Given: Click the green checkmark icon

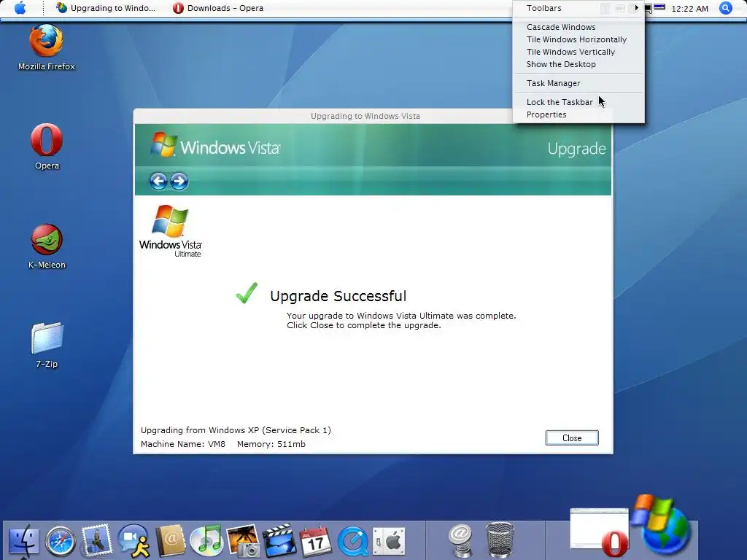Looking at the screenshot, I should [x=247, y=293].
